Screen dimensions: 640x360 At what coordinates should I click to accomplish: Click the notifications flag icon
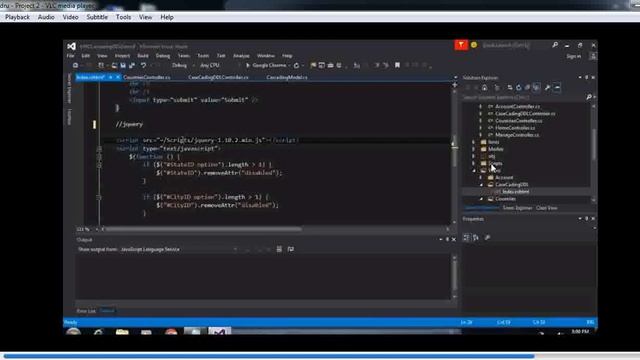tap(461, 45)
